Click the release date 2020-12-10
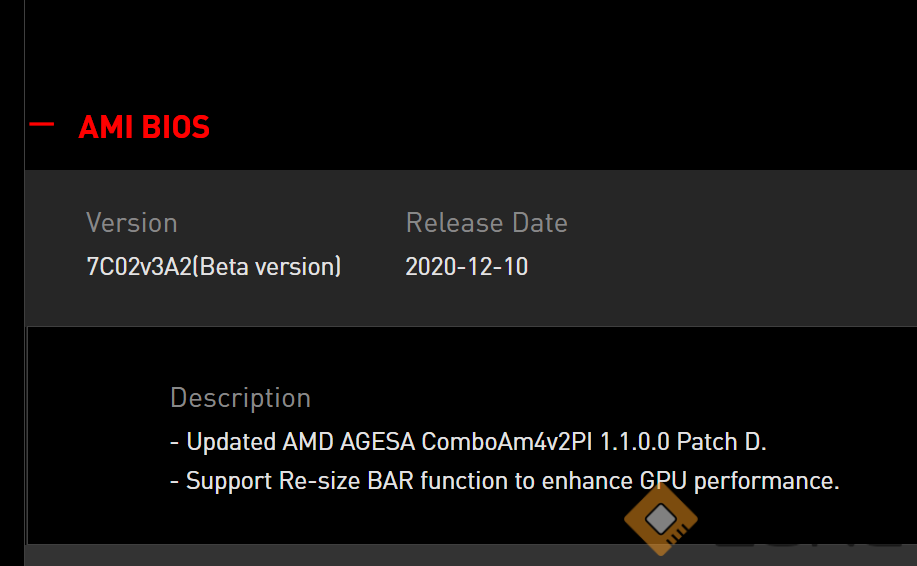 tap(466, 267)
